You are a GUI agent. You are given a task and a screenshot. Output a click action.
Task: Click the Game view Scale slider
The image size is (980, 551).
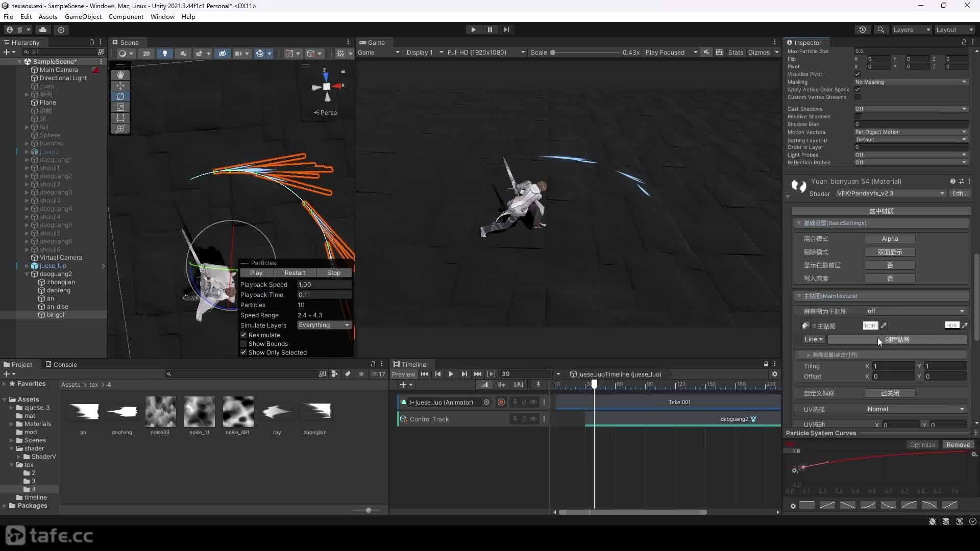tap(585, 53)
